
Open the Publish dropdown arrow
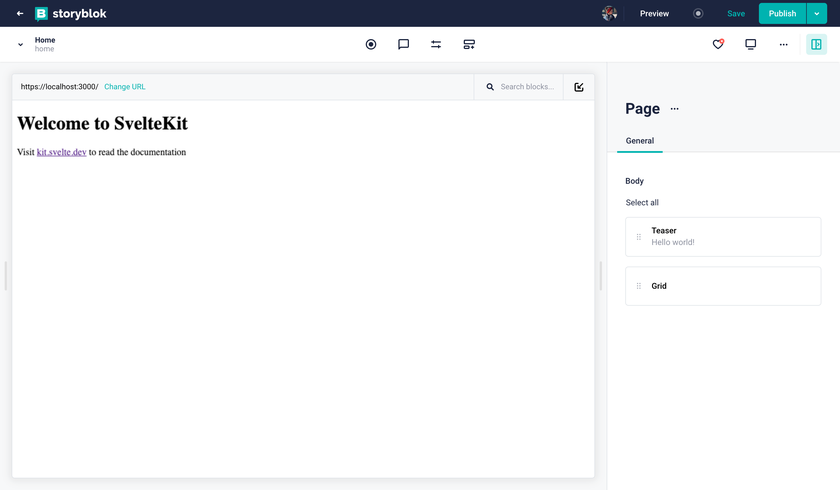coord(816,13)
